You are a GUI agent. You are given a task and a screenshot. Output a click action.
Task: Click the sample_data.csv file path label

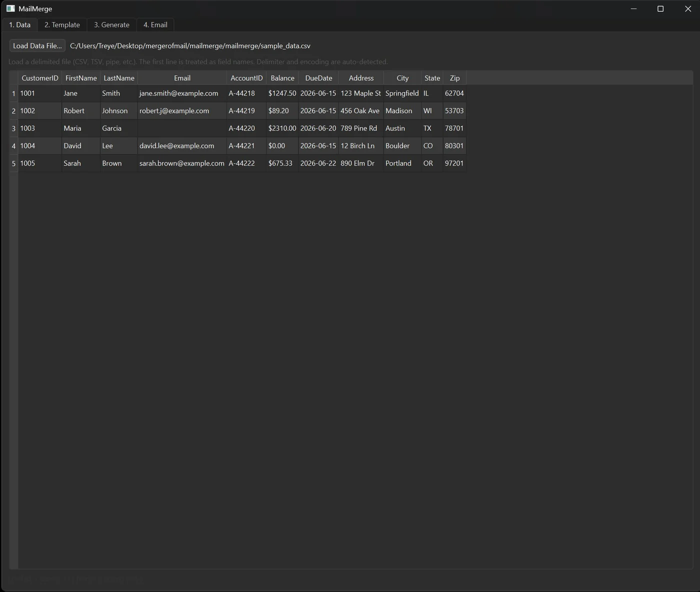190,46
